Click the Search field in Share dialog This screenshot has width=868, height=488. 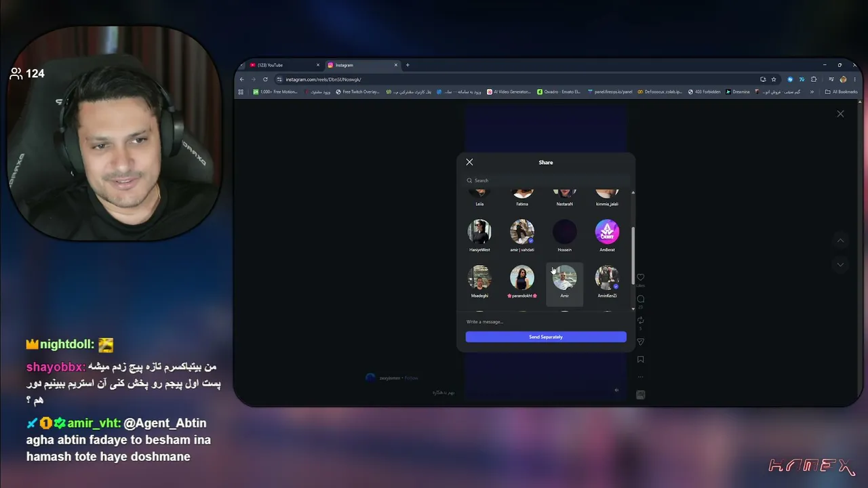pos(546,180)
